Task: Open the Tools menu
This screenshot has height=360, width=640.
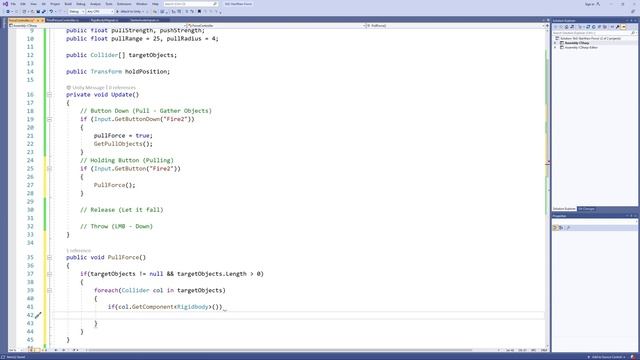Action: point(109,4)
